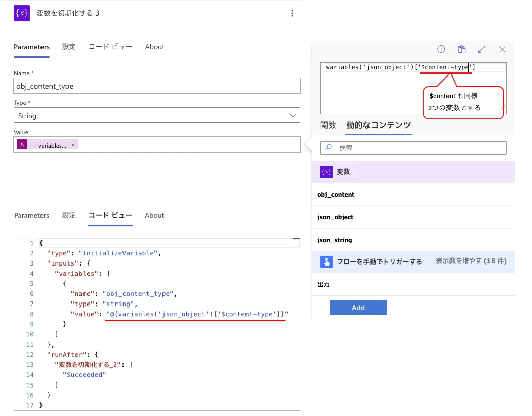Click the 変数 section icon
The width and height of the screenshot is (532, 416).
326,171
